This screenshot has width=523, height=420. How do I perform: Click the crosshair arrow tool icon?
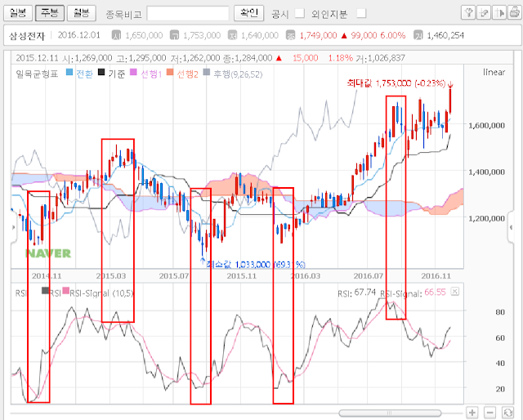click(499, 13)
